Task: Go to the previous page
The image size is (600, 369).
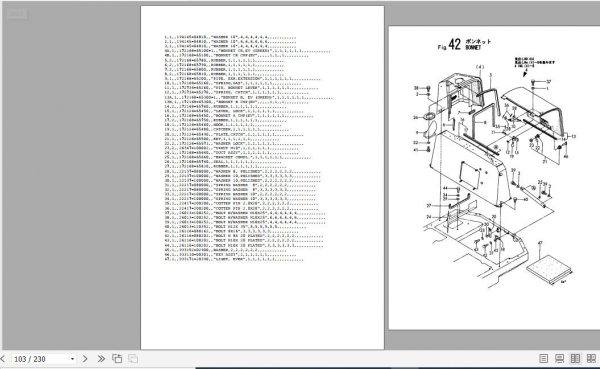Action: [x=3, y=359]
